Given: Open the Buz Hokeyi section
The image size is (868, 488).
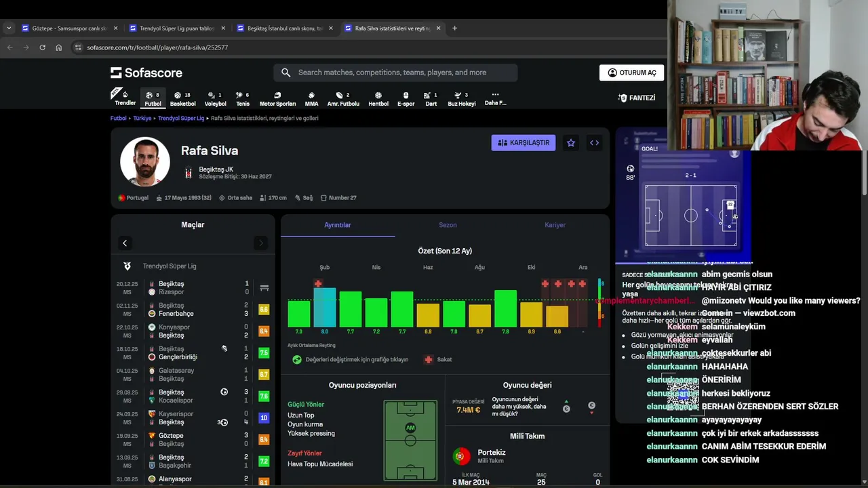Looking at the screenshot, I should coord(462,99).
